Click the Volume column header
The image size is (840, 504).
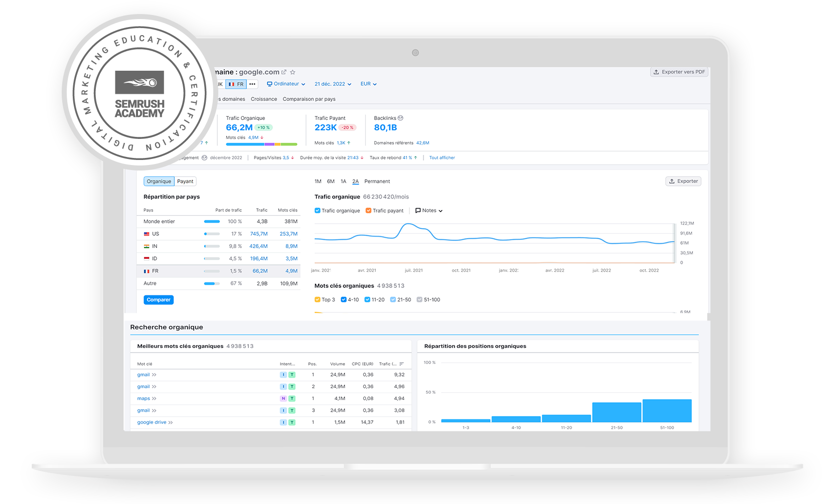(338, 364)
